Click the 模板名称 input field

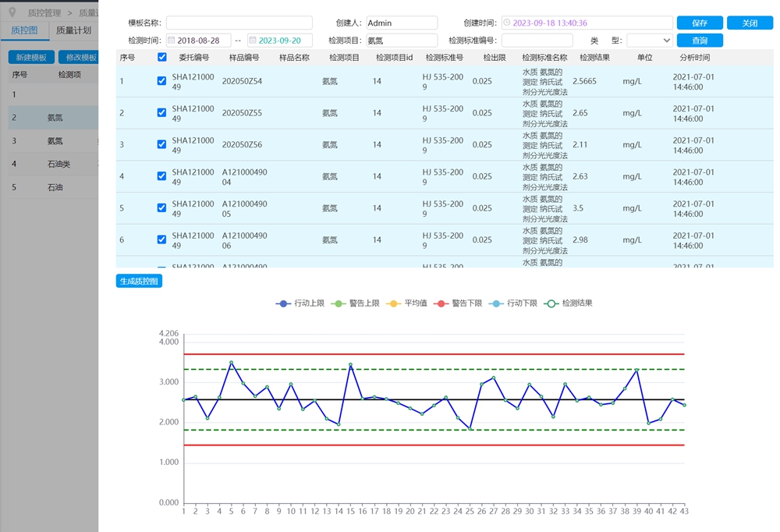click(239, 23)
